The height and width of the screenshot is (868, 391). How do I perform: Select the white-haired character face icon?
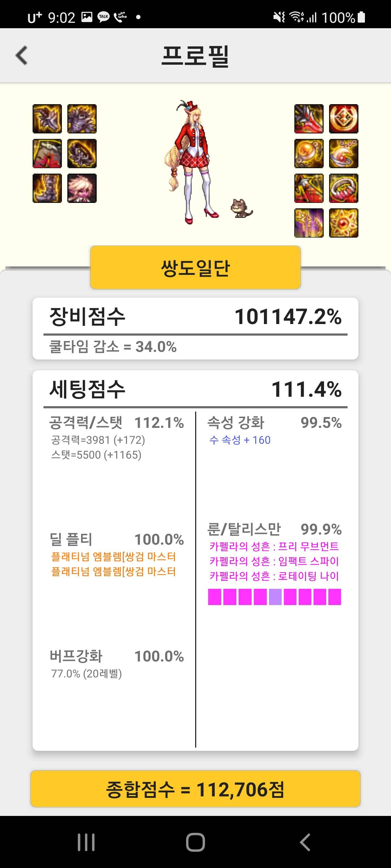tap(82, 188)
